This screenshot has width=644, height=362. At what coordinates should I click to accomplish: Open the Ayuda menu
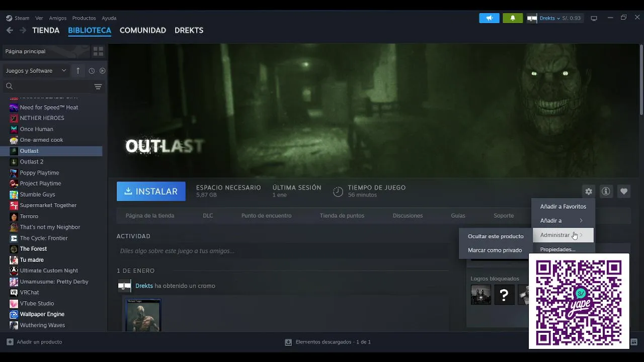(x=109, y=18)
